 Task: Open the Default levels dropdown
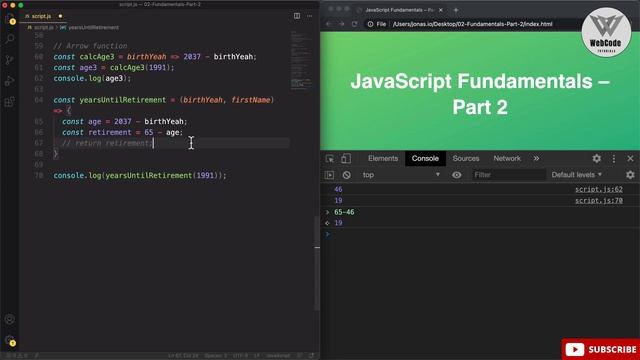point(577,175)
